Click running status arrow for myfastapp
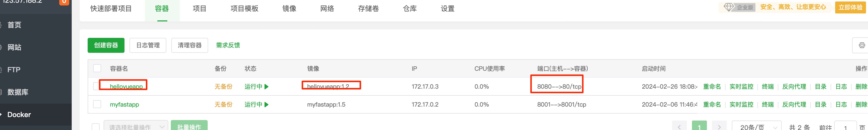This screenshot has width=868, height=130. tap(266, 104)
